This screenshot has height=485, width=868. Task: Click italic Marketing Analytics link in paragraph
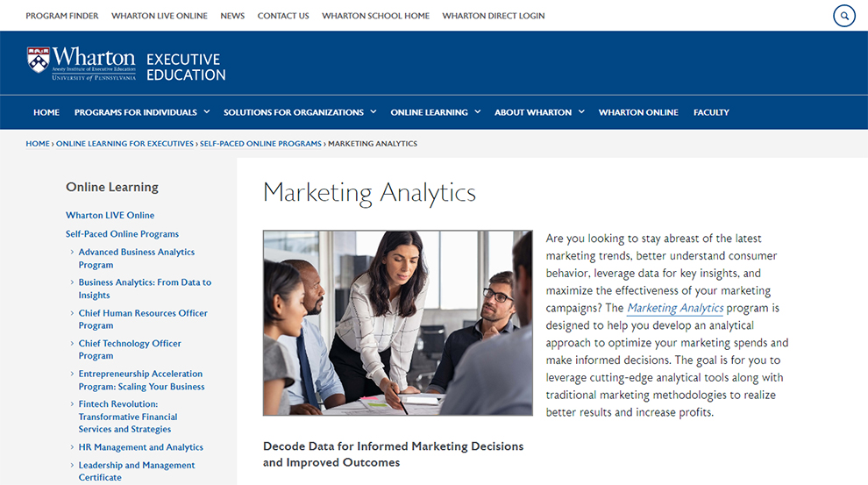[x=675, y=308]
